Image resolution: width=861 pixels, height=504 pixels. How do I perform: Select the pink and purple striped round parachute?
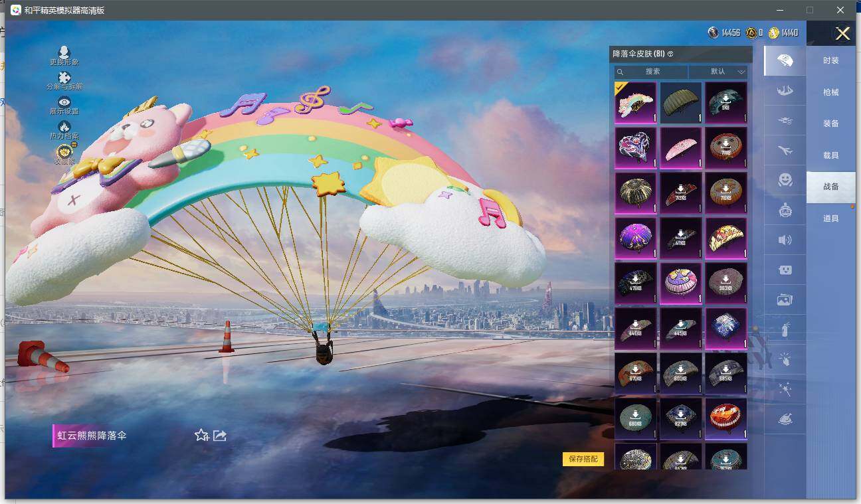coord(681,283)
